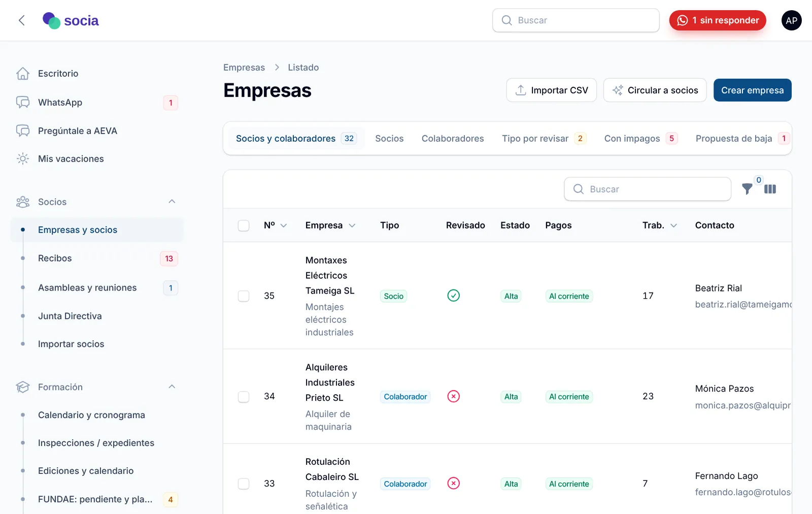The width and height of the screenshot is (812, 514).
Task: Open the table filter funnel icon
Action: (x=747, y=189)
